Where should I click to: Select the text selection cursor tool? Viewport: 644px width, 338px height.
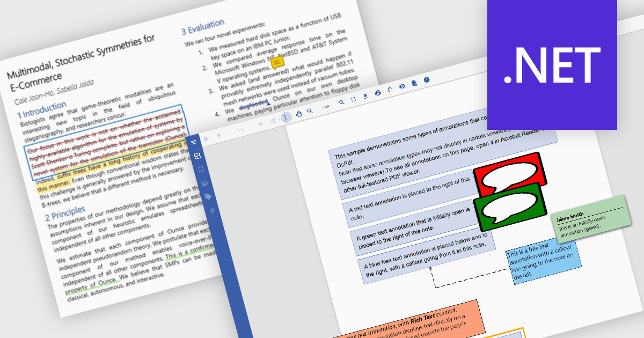pos(286,117)
